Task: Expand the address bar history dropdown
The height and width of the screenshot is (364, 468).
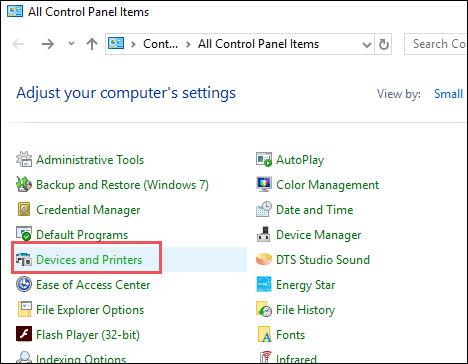Action: pos(367,44)
